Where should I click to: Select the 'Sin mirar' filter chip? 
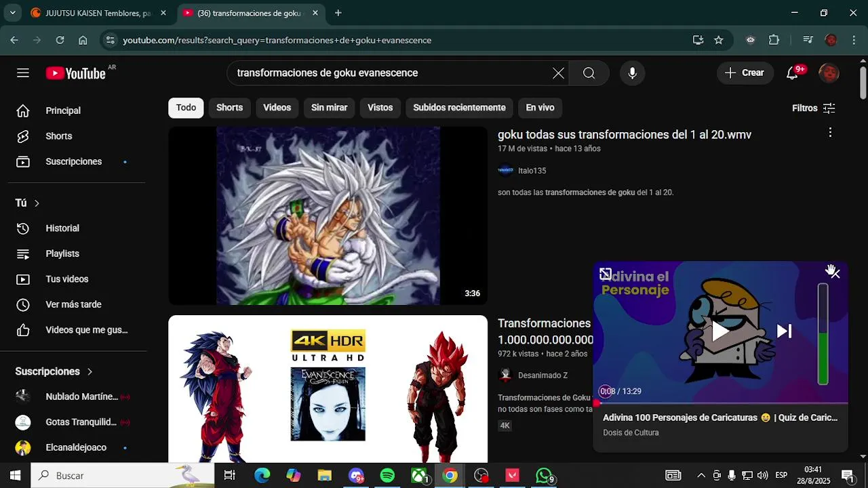[x=329, y=108]
